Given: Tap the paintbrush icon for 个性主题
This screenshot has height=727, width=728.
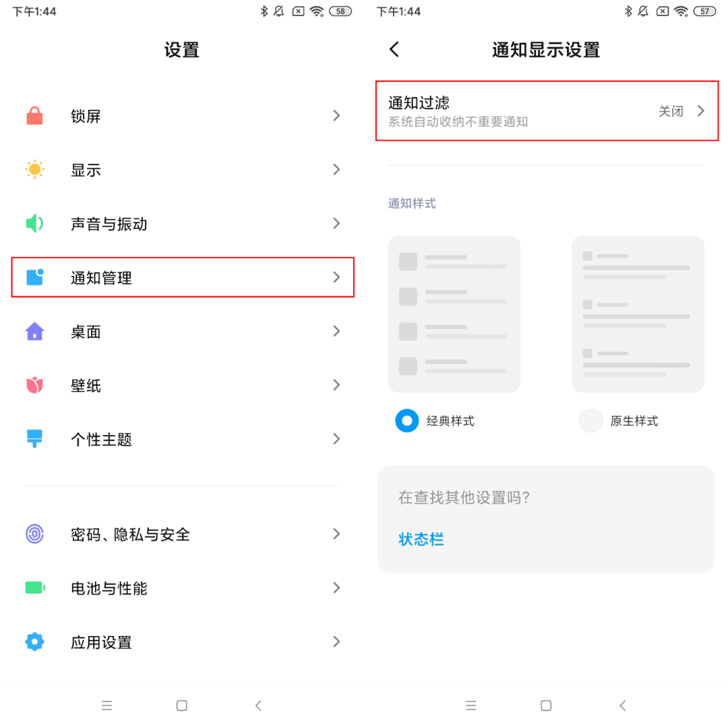Looking at the screenshot, I should pos(35,439).
